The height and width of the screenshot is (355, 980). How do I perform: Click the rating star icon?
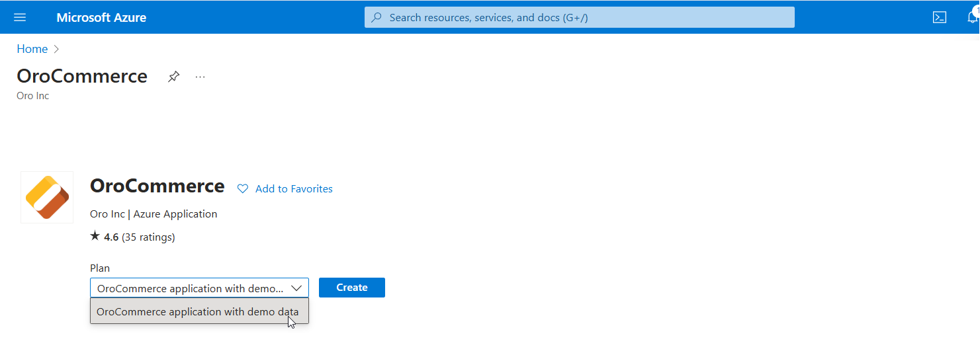(x=95, y=236)
